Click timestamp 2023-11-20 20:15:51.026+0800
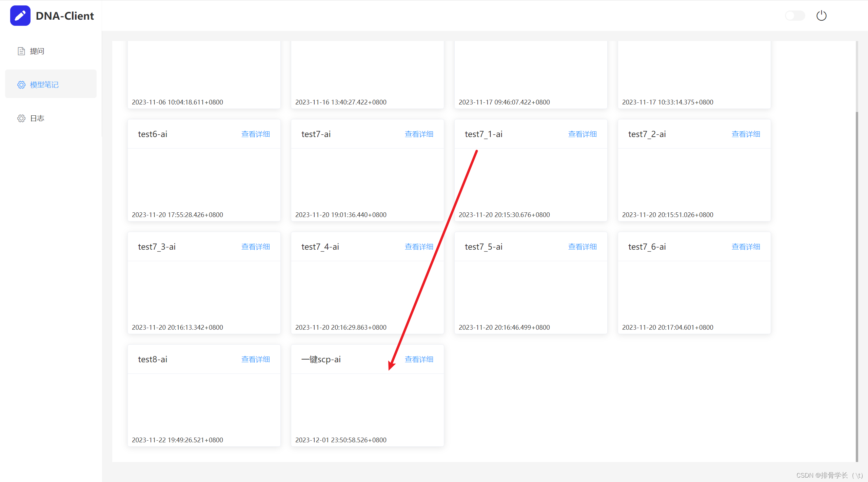868x482 pixels. click(x=668, y=215)
